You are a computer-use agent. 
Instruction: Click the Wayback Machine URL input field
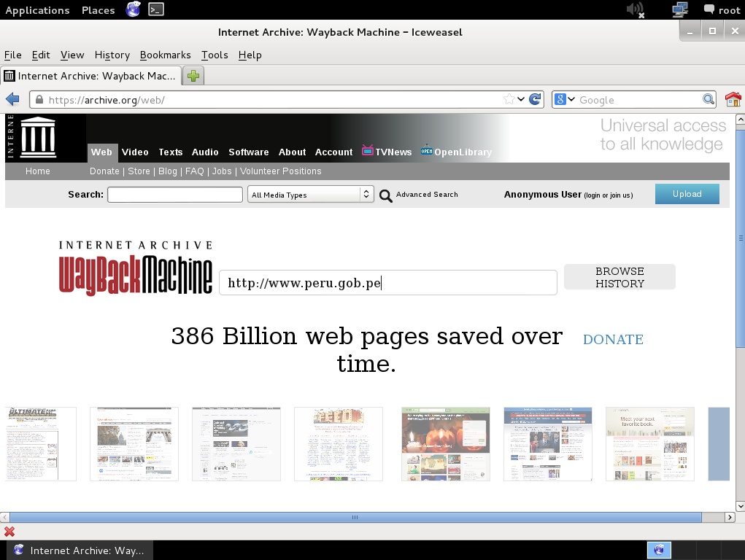(387, 283)
